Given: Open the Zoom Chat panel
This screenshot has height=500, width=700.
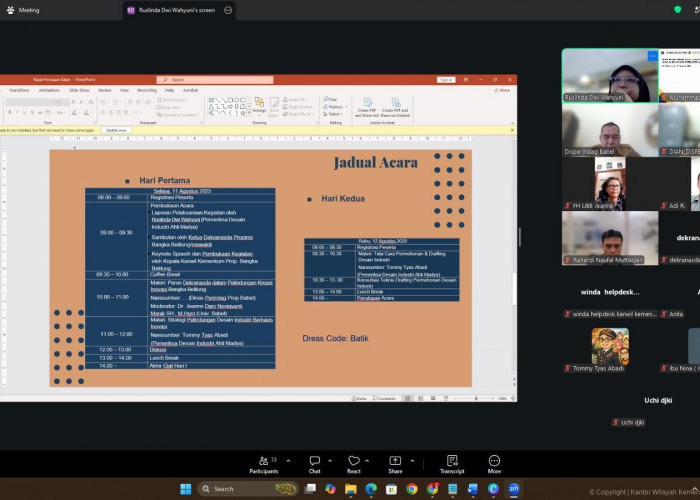Looking at the screenshot, I should [x=314, y=464].
